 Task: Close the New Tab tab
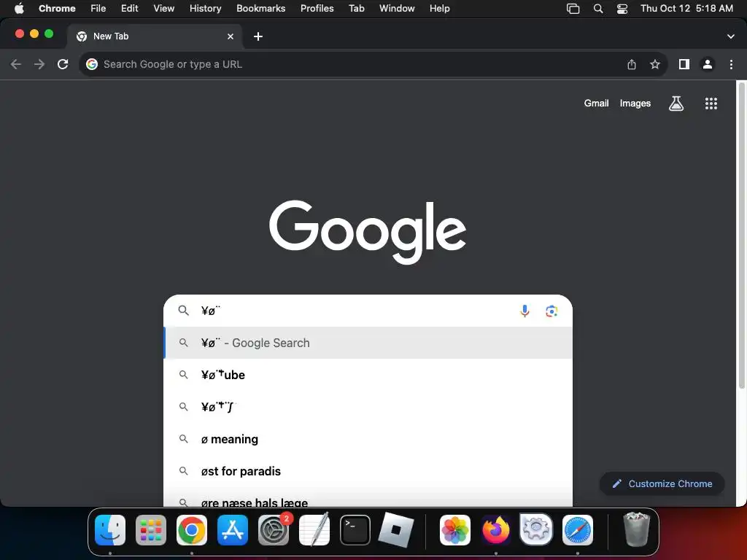[x=231, y=36]
